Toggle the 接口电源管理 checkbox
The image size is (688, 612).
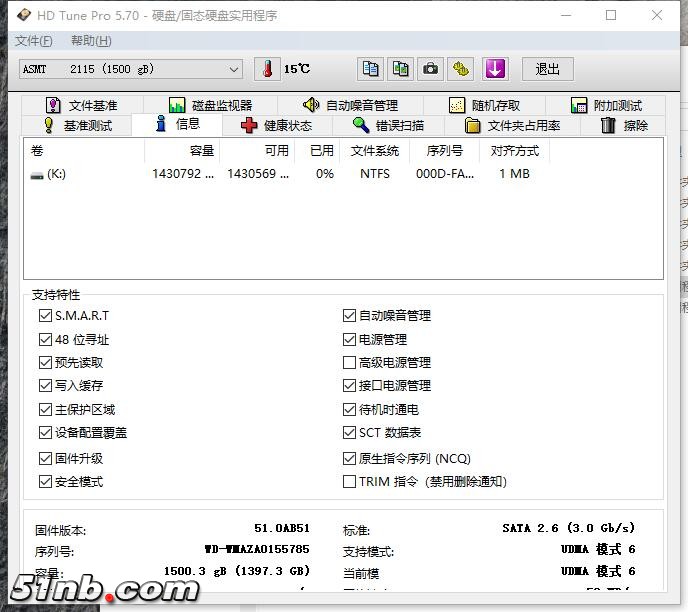349,386
